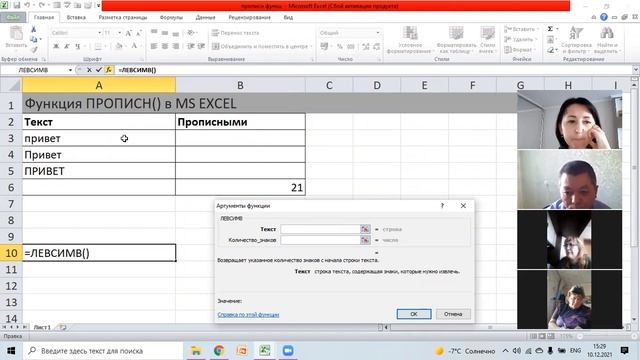The height and width of the screenshot is (360, 640).
Task: Open the AutoSum sigma dropdown arrow
Action: [x=558, y=29]
